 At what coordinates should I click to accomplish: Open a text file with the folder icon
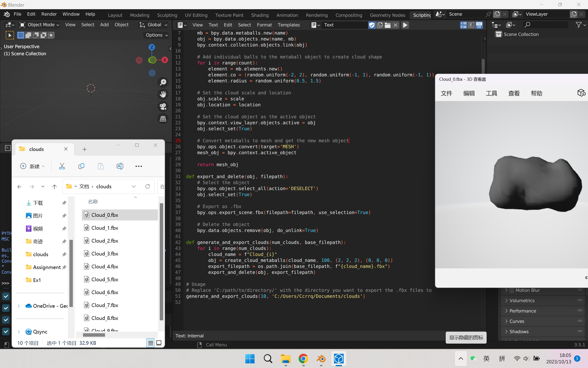pos(388,25)
